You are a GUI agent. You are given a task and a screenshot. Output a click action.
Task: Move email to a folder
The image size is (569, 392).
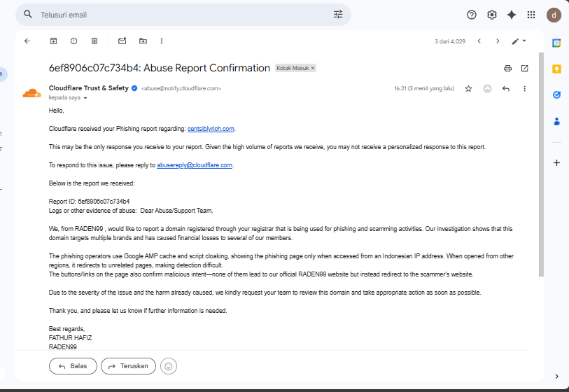point(143,41)
